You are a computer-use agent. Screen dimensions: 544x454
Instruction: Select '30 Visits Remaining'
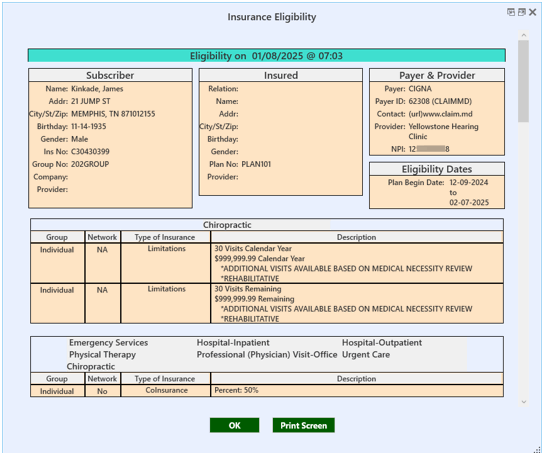(248, 289)
